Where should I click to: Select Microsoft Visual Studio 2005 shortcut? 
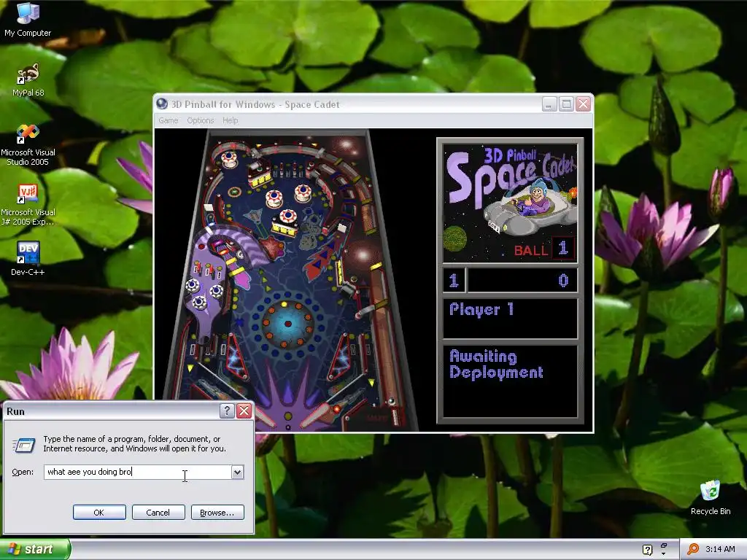point(28,145)
